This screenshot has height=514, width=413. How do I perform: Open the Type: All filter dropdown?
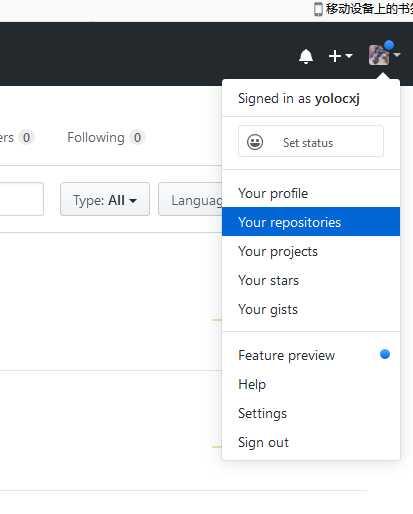click(x=105, y=200)
